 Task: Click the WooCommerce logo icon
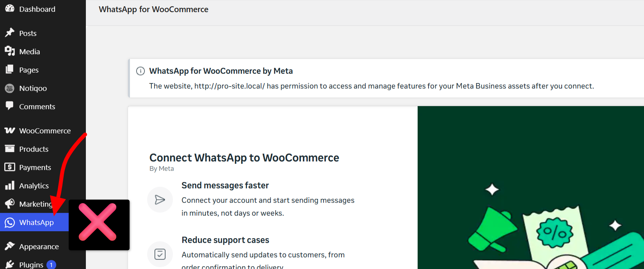pyautogui.click(x=10, y=130)
